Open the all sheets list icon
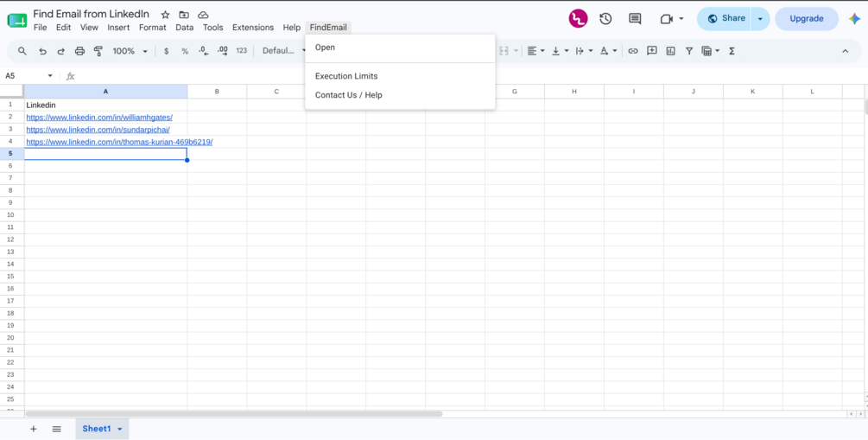Screen dimensions: 868x440 (x=56, y=429)
